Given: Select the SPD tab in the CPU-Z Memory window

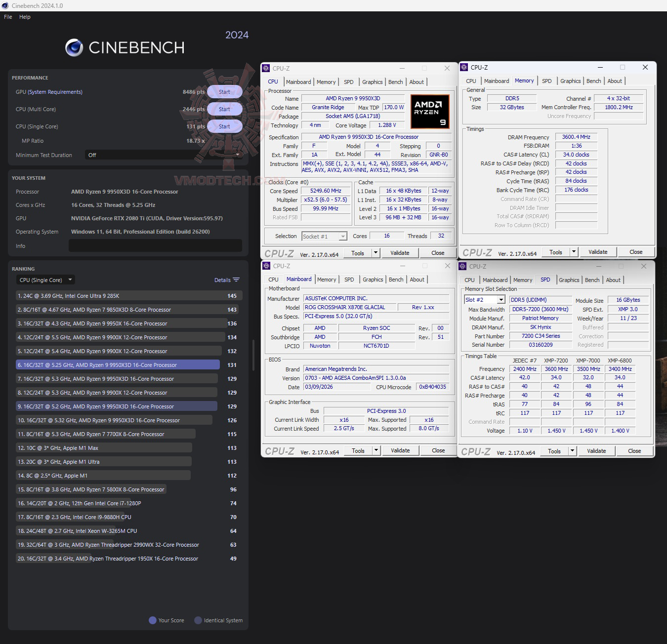Looking at the screenshot, I should pos(546,81).
